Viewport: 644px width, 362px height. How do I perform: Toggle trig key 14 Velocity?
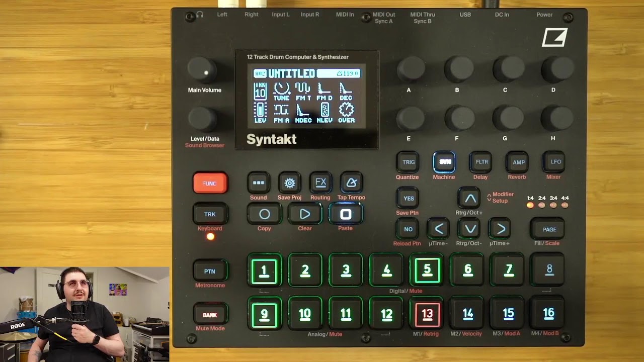[x=468, y=314]
